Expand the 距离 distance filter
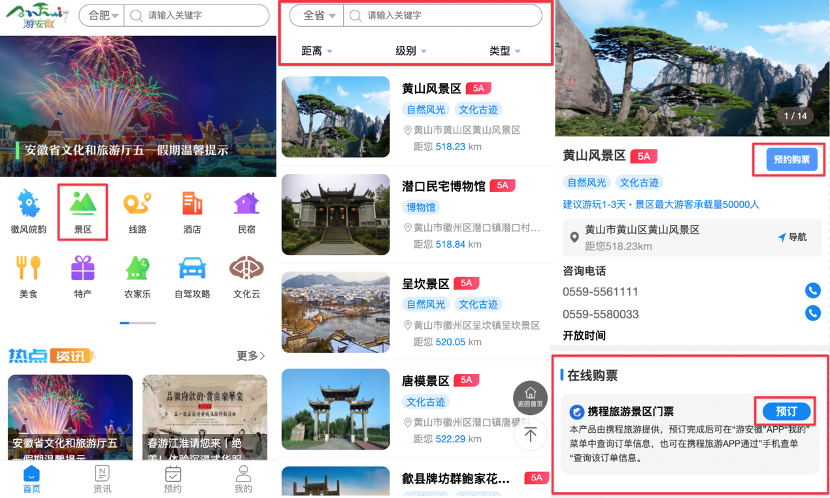Image resolution: width=830 pixels, height=498 pixels. [x=317, y=51]
